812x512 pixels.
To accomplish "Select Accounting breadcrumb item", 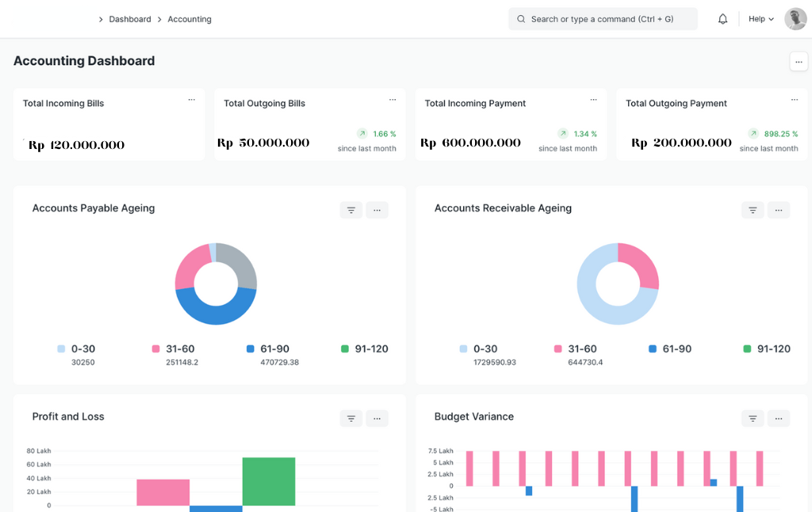I will (190, 19).
